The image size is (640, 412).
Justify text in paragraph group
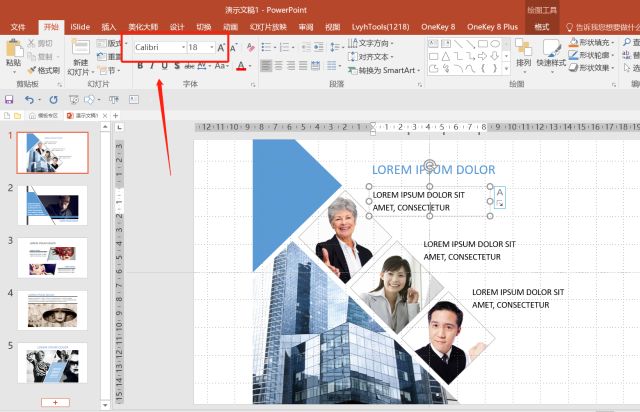[303, 65]
